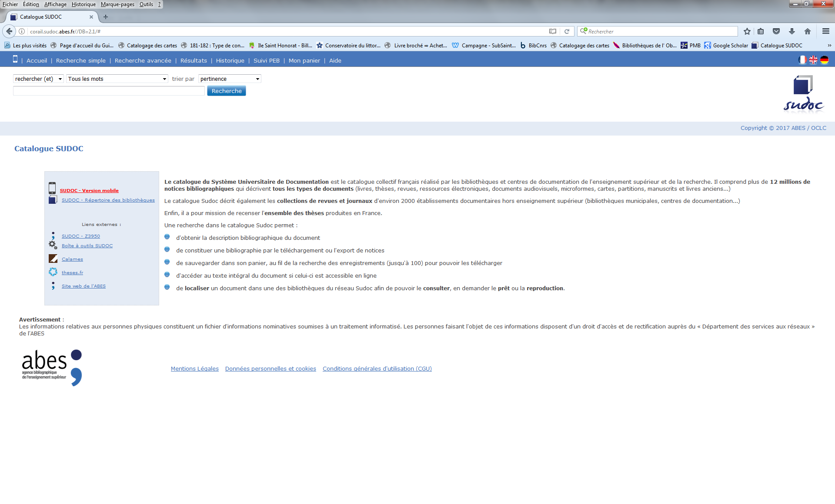835x504 pixels.
Task: Open Données personnelles et cookies link
Action: [271, 368]
